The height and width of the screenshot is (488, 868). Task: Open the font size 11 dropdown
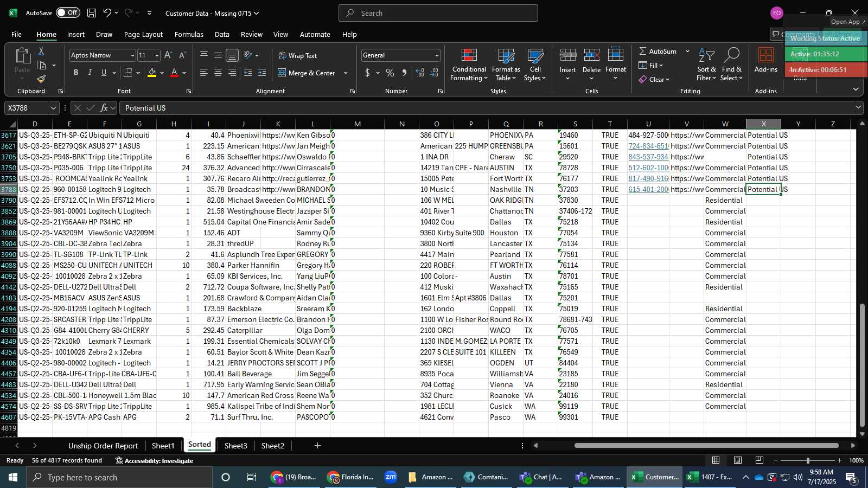point(157,55)
